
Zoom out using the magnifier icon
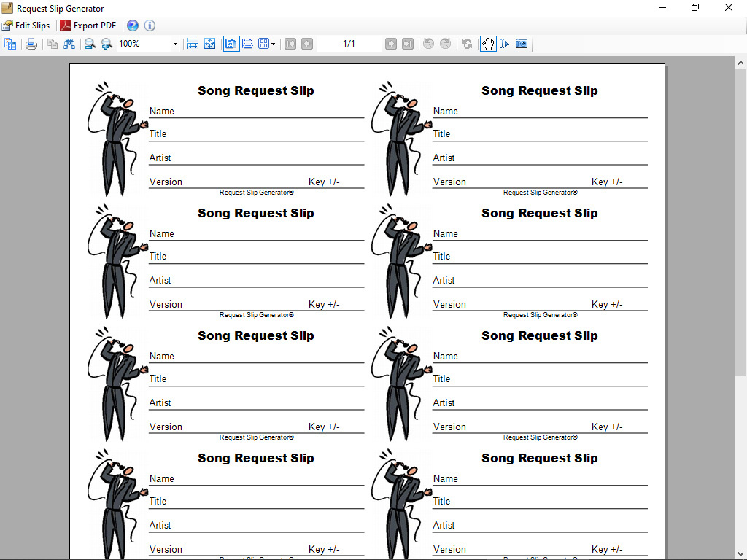pyautogui.click(x=89, y=44)
